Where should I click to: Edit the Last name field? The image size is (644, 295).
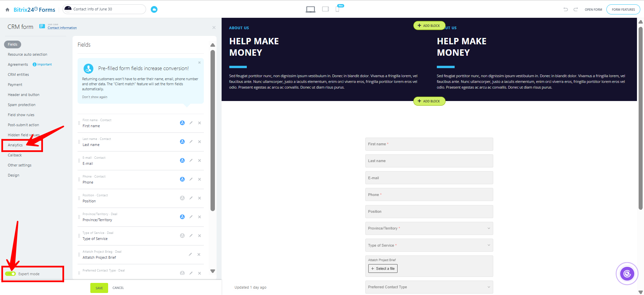coord(191,142)
